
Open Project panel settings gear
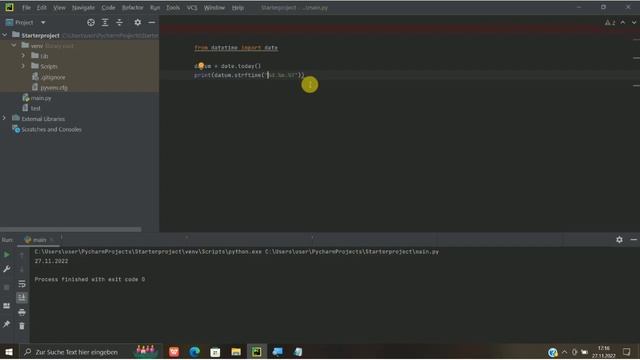(x=138, y=22)
